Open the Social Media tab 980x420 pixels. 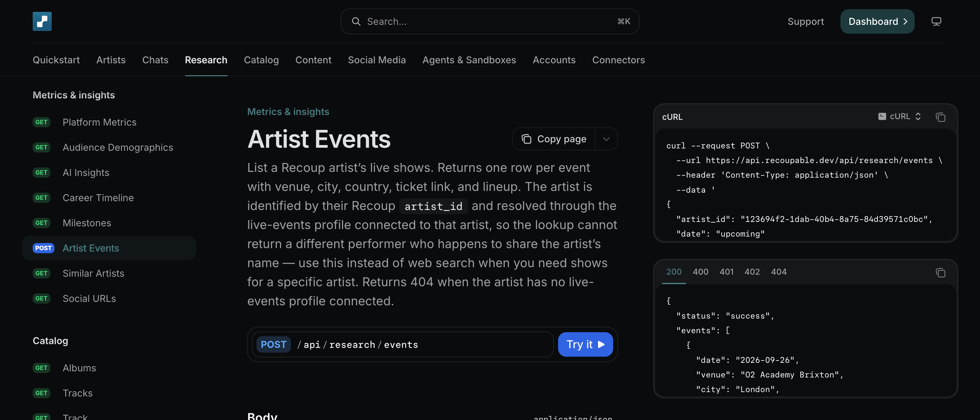click(377, 60)
